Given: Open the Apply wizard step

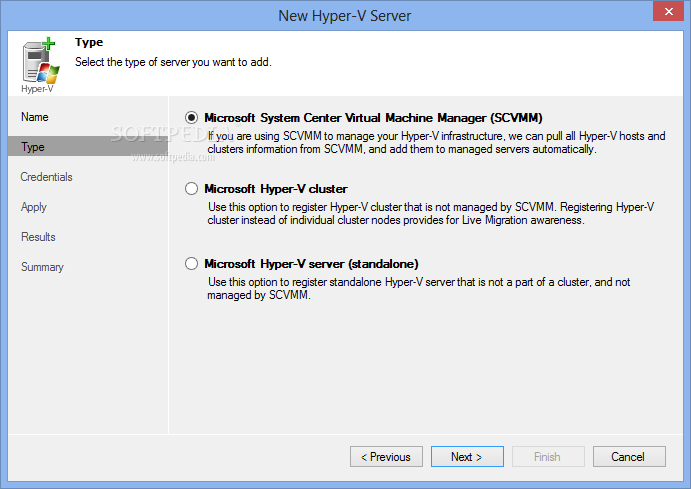Looking at the screenshot, I should [x=33, y=207].
